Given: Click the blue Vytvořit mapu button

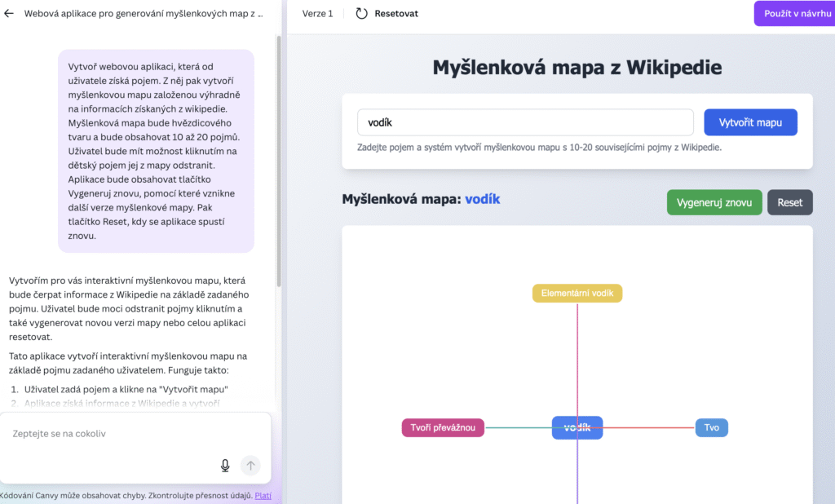Looking at the screenshot, I should click(x=750, y=122).
